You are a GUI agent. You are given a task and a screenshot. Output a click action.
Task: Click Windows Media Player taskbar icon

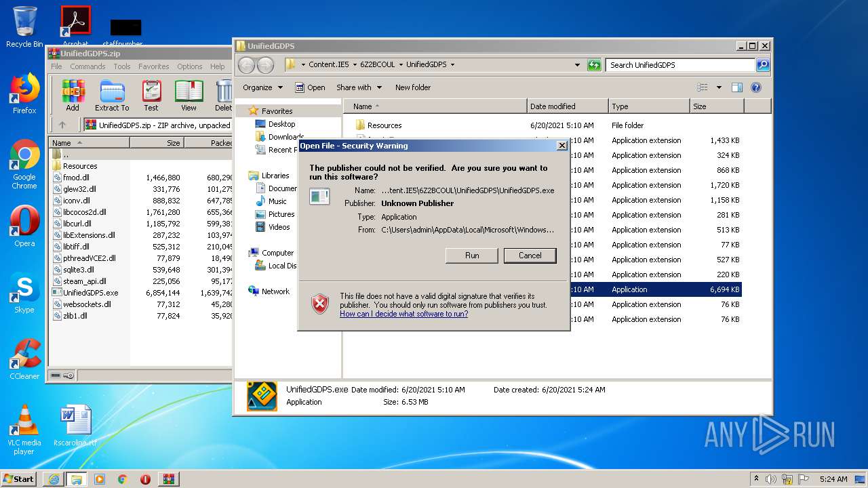pos(100,479)
